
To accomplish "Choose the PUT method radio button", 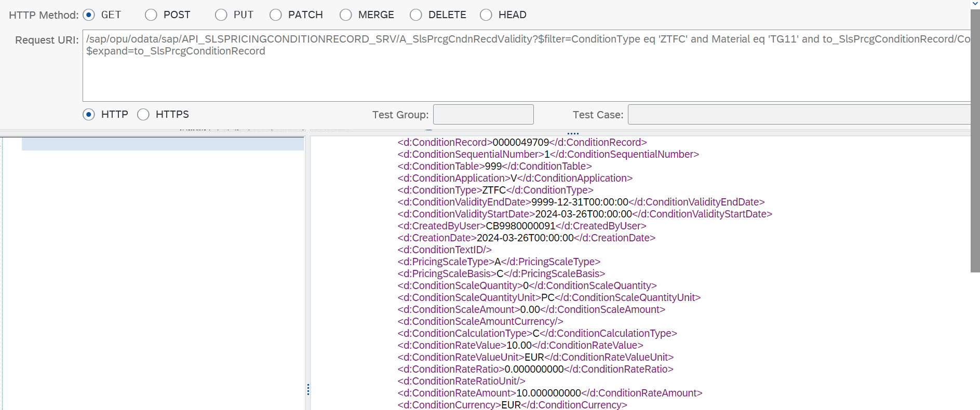I will click(x=221, y=15).
